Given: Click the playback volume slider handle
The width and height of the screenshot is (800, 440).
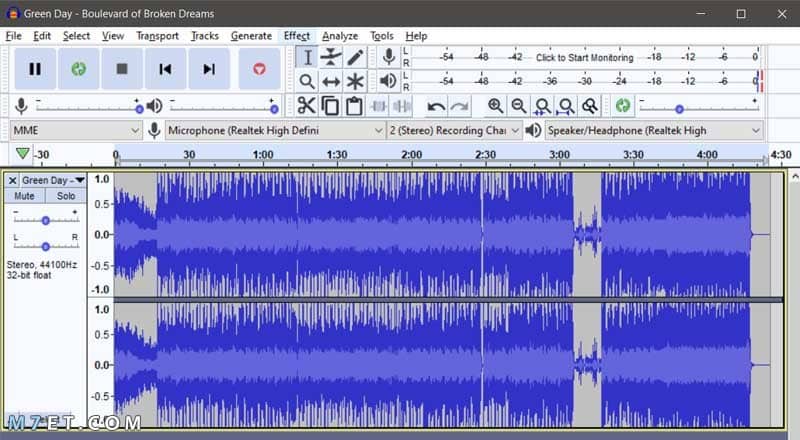Looking at the screenshot, I should (x=274, y=109).
